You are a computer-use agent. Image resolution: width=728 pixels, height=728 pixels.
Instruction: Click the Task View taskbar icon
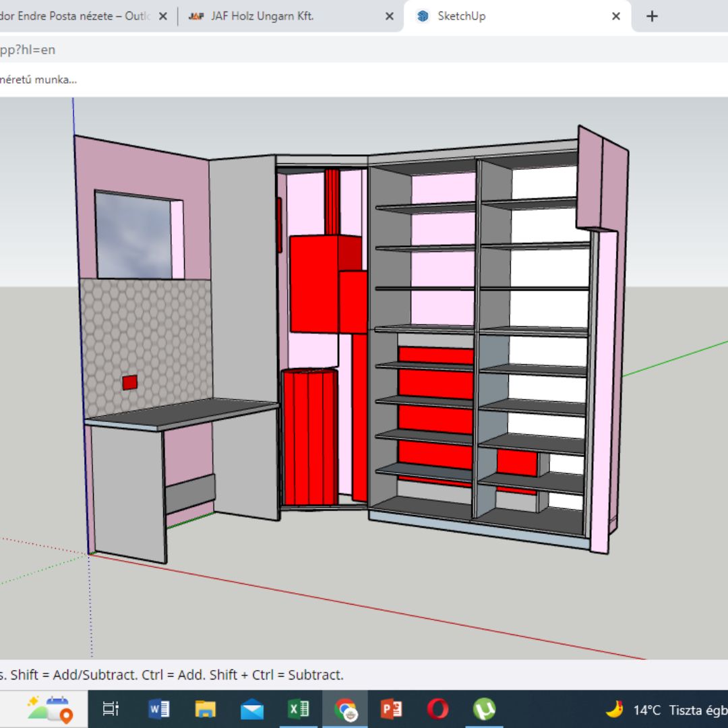[x=111, y=709]
